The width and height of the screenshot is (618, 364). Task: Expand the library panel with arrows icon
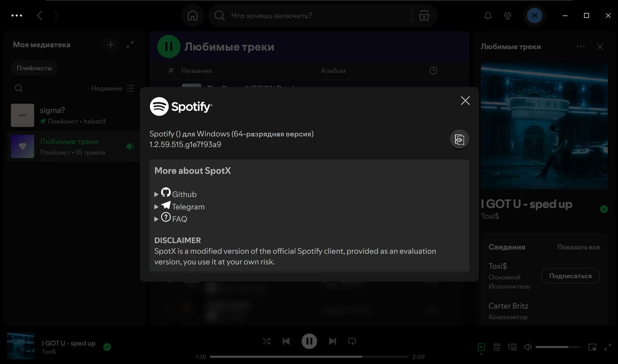point(130,45)
